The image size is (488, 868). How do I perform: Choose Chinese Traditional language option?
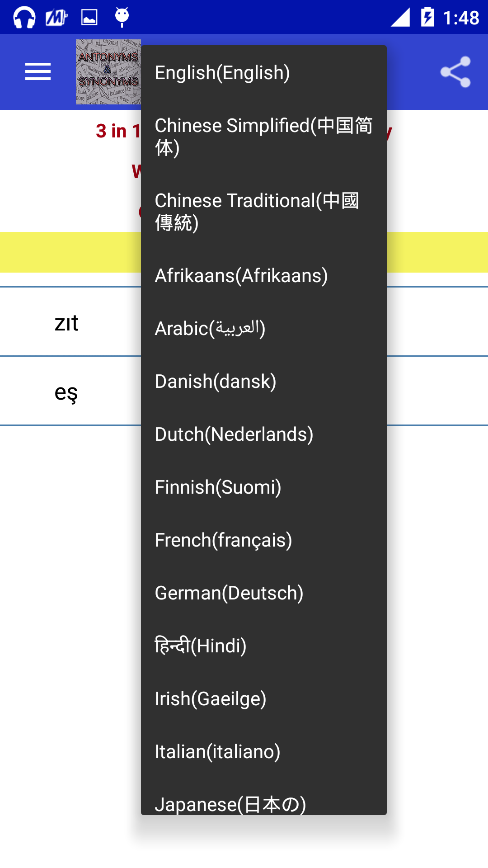pos(264,212)
